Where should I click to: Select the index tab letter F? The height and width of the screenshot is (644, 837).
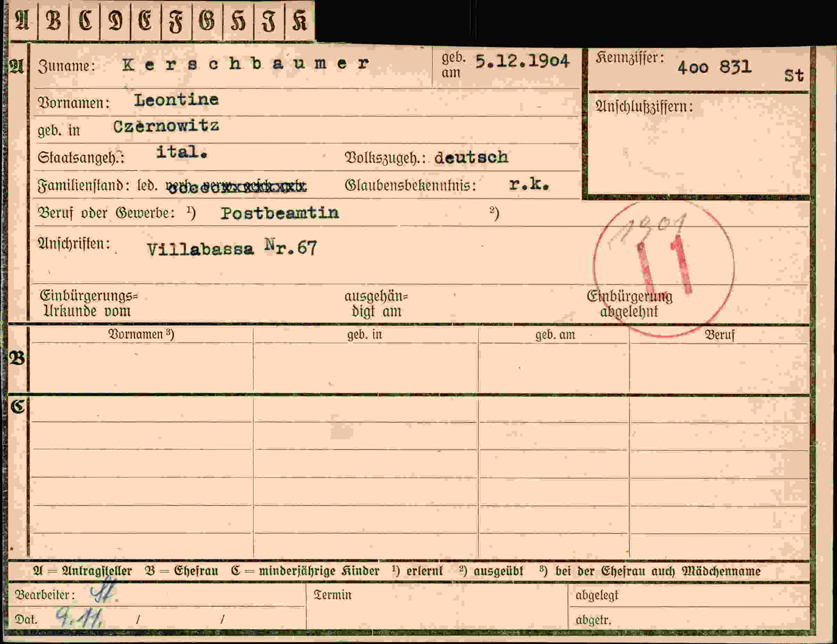176,22
